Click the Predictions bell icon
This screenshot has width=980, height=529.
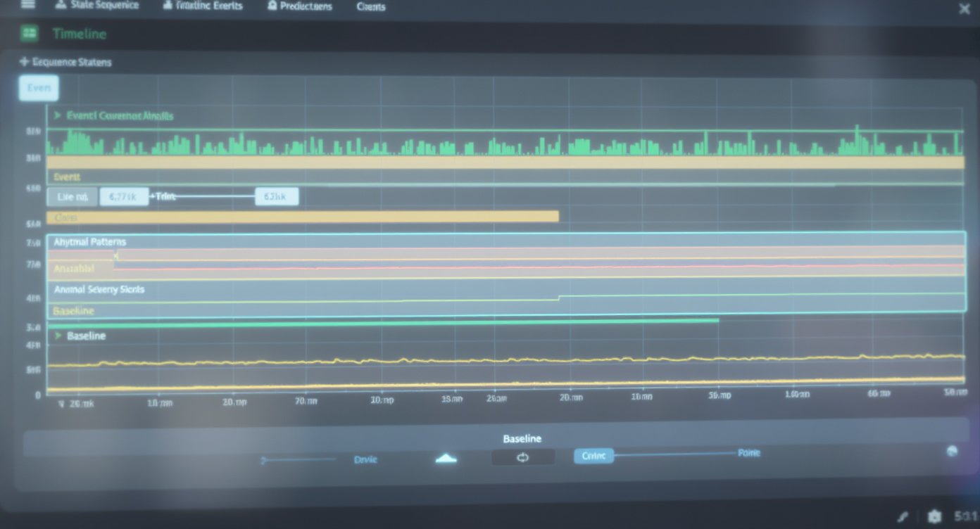pos(271,6)
